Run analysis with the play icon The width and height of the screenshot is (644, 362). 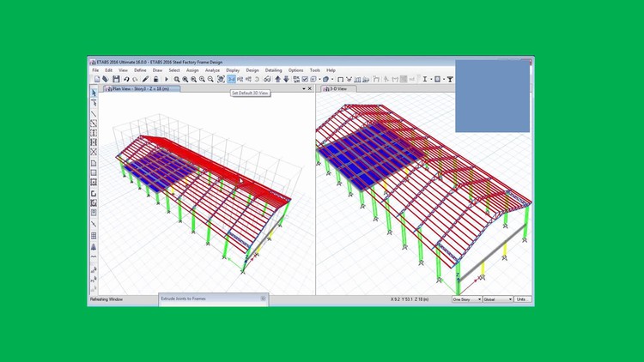pyautogui.click(x=167, y=79)
